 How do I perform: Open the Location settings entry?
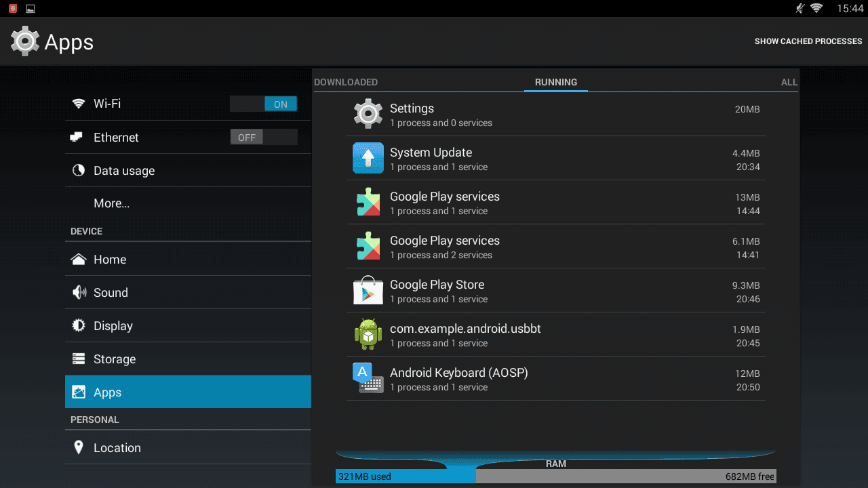(x=188, y=447)
